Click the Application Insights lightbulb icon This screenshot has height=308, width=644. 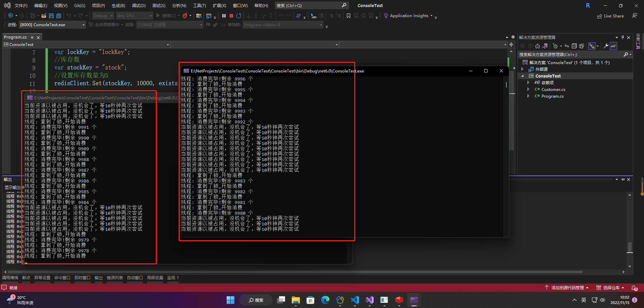(386, 15)
